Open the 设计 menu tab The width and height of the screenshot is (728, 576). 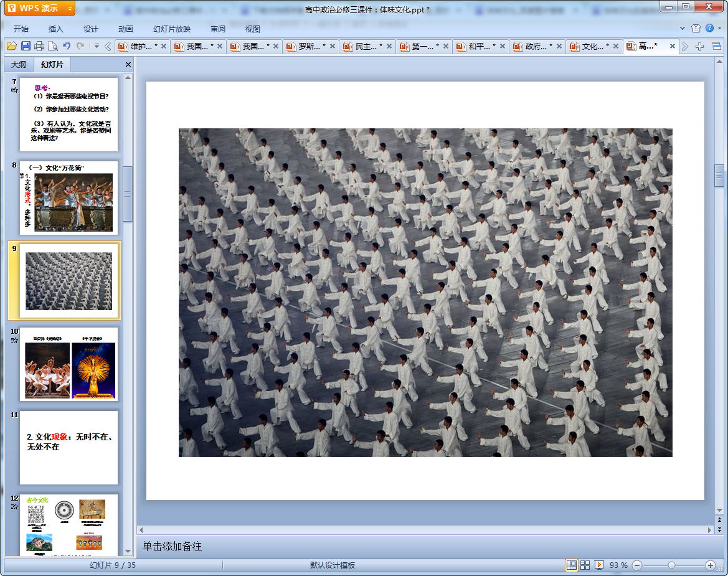pos(90,29)
